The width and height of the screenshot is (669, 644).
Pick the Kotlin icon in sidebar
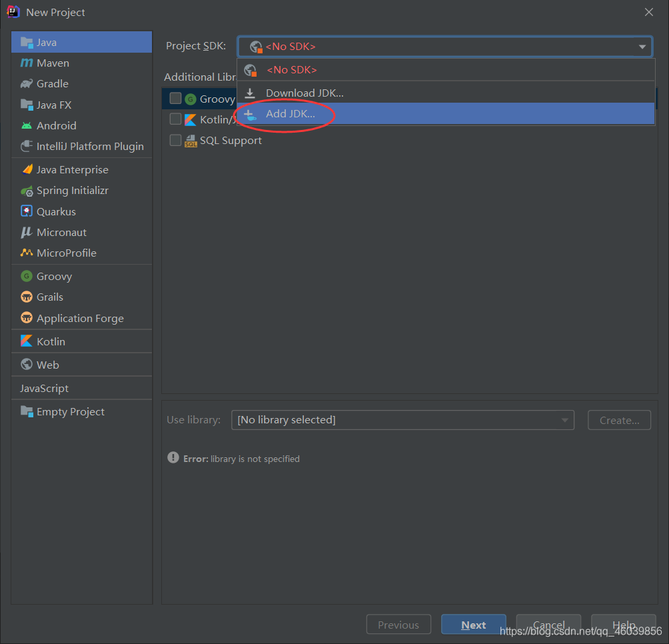tap(27, 341)
